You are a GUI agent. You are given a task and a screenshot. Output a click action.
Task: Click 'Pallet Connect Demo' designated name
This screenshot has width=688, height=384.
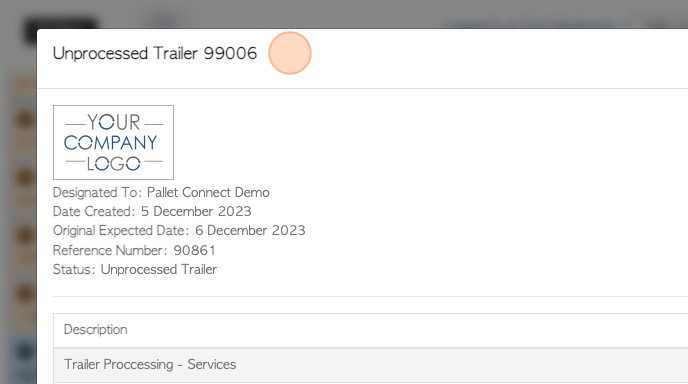coord(208,192)
